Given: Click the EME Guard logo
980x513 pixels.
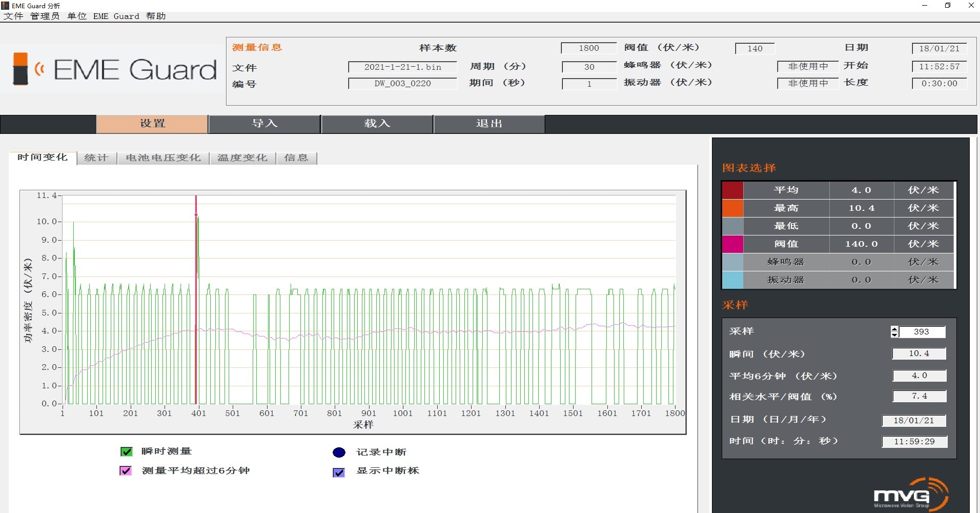Looking at the screenshot, I should [114, 69].
